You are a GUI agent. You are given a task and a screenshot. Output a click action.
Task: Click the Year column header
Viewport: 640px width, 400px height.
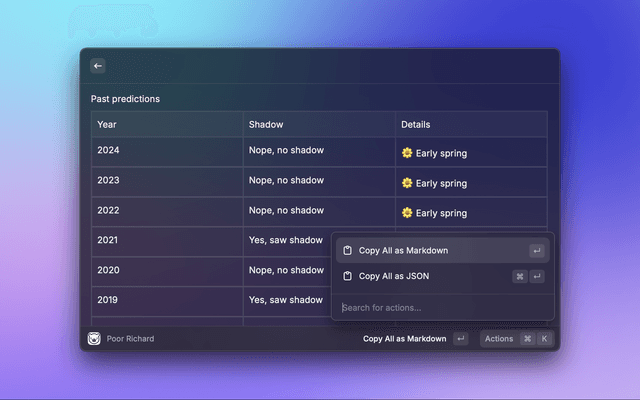tap(107, 124)
